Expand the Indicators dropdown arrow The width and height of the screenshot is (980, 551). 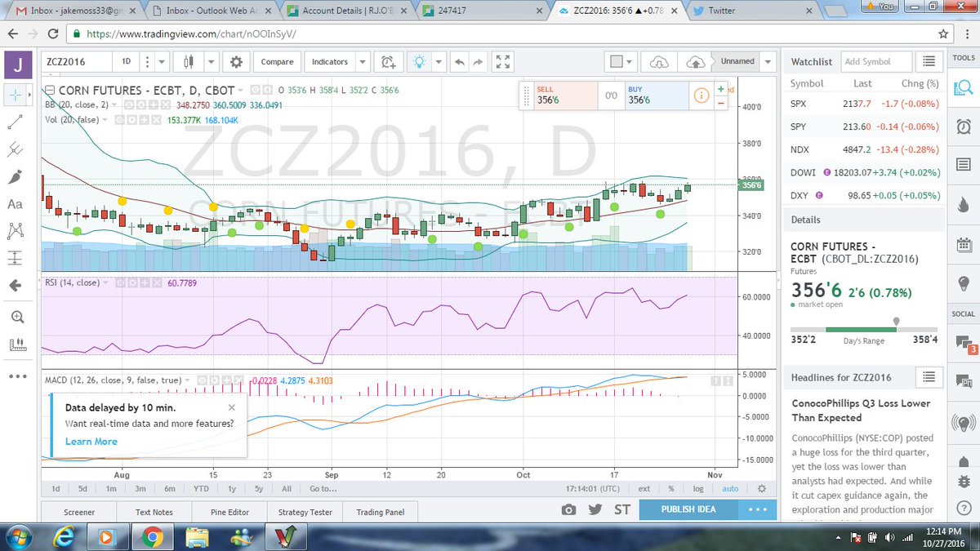[363, 62]
